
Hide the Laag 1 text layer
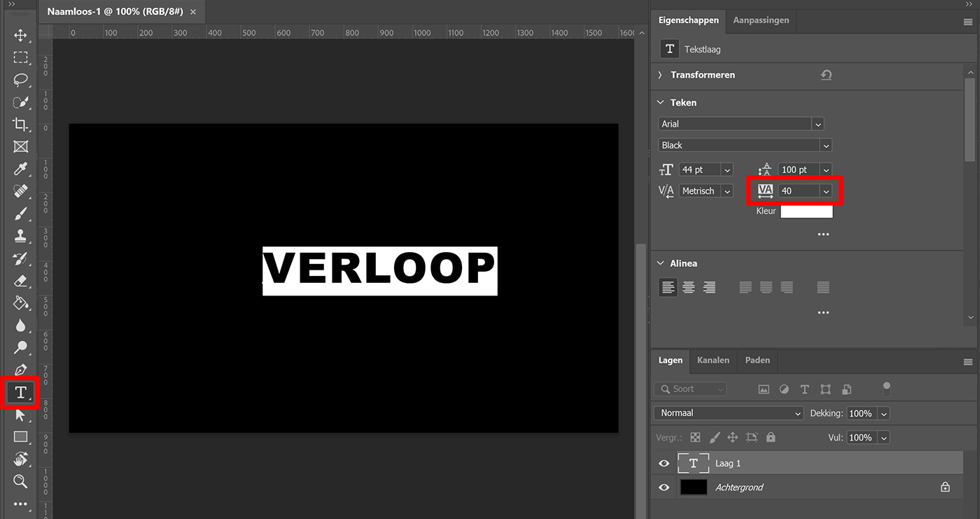664,463
